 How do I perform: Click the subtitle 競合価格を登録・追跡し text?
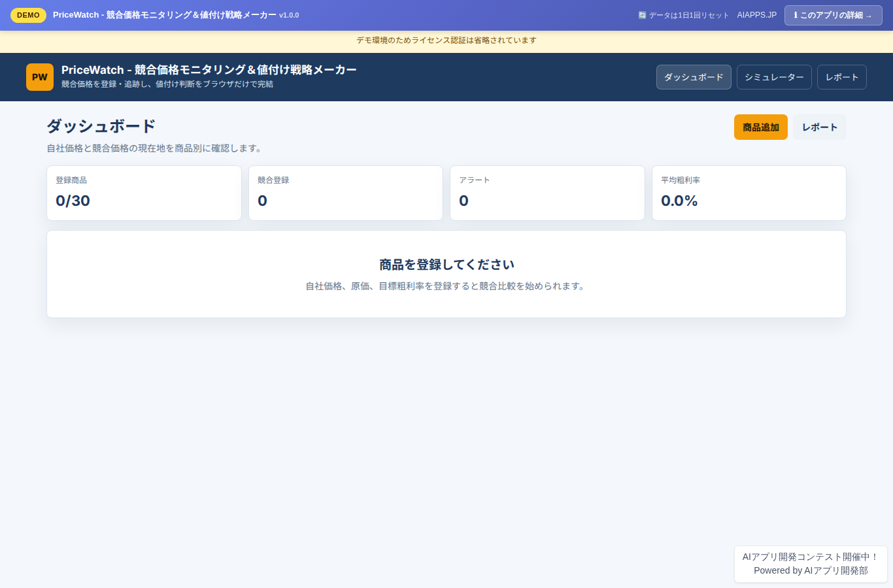[x=167, y=84]
